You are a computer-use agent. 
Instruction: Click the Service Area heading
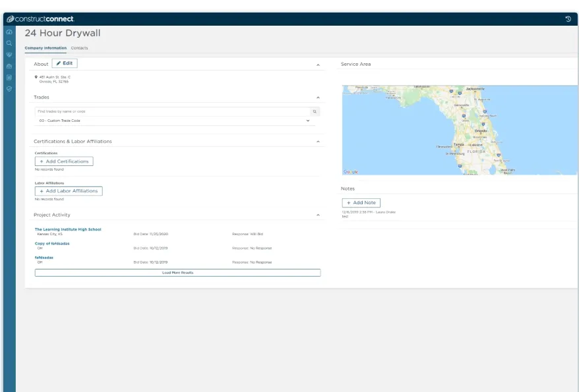point(355,64)
